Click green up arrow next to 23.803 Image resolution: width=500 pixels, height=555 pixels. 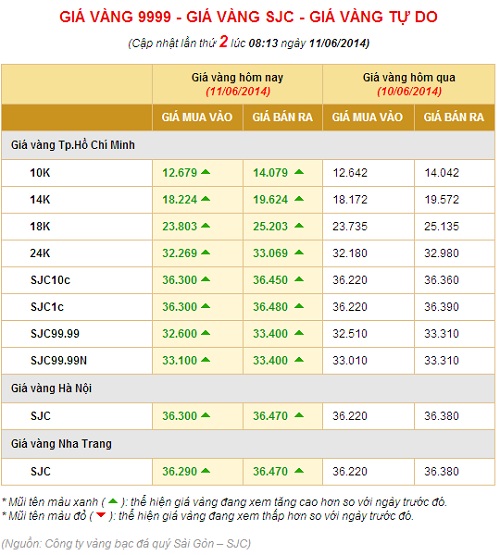tap(206, 226)
